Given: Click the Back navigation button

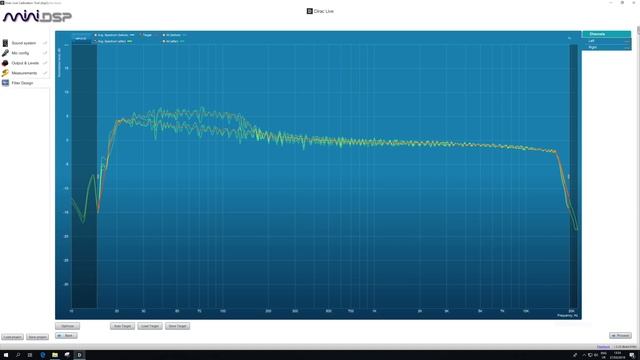Looking at the screenshot, I should click(66, 336).
